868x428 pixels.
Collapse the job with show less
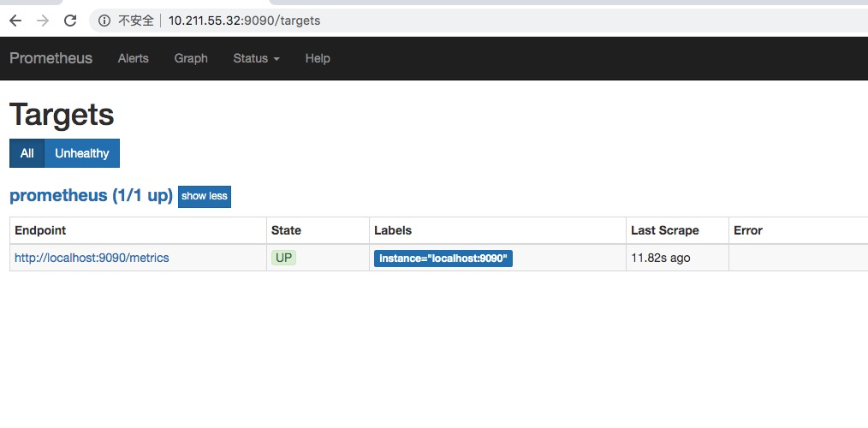pyautogui.click(x=205, y=196)
